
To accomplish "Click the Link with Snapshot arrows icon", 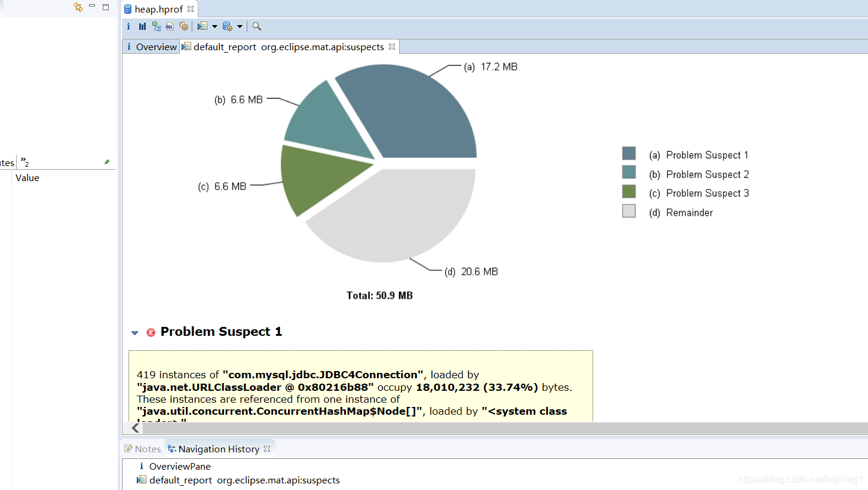I will (78, 7).
